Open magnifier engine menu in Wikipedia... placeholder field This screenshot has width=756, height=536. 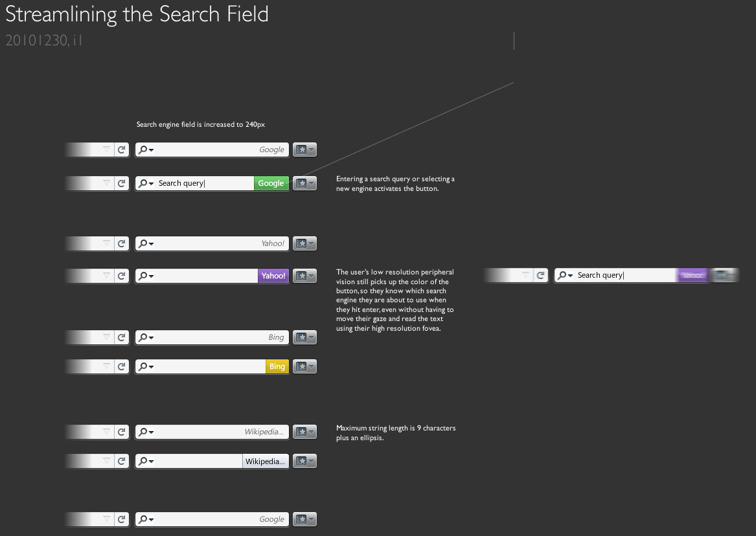point(146,432)
